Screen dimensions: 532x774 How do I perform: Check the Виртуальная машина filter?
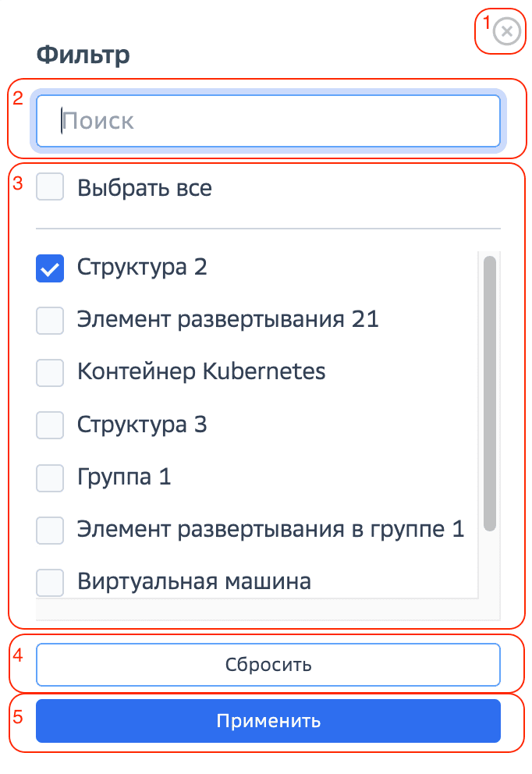pos(49,582)
